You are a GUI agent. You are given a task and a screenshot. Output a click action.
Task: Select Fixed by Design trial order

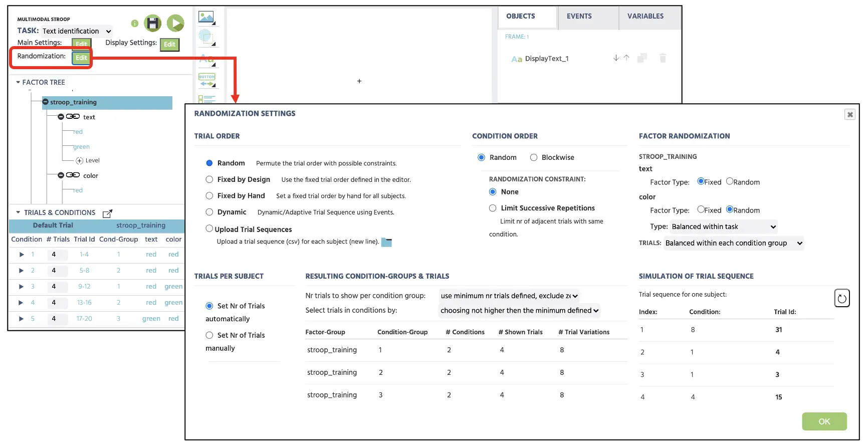tap(209, 179)
